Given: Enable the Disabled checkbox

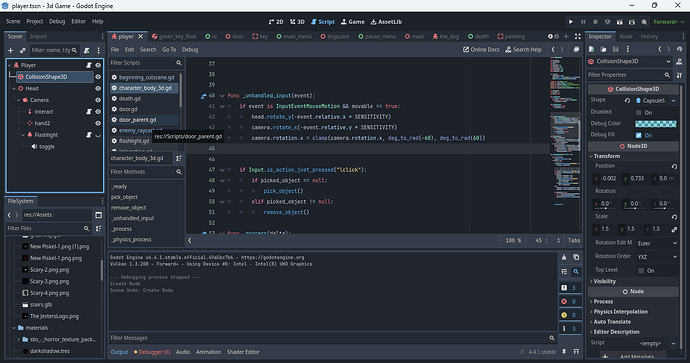Looking at the screenshot, I should point(639,113).
